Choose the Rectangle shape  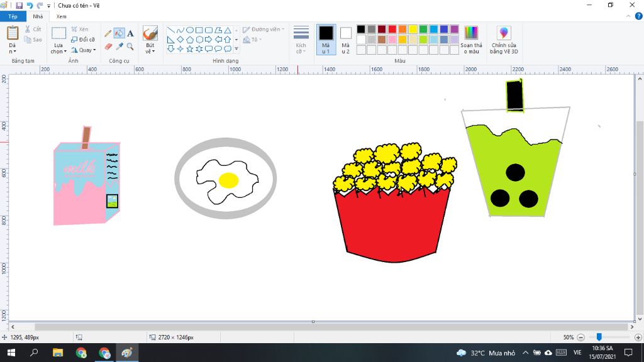click(199, 30)
